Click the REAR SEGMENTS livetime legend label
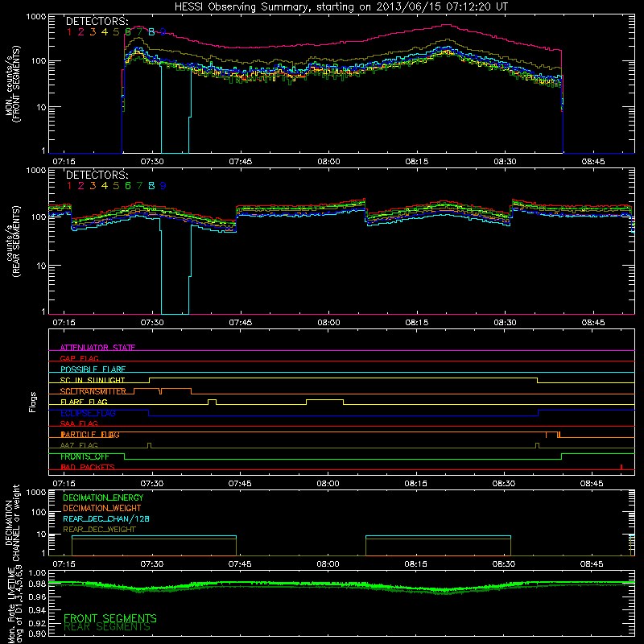The height and width of the screenshot is (644, 644). pyautogui.click(x=107, y=627)
